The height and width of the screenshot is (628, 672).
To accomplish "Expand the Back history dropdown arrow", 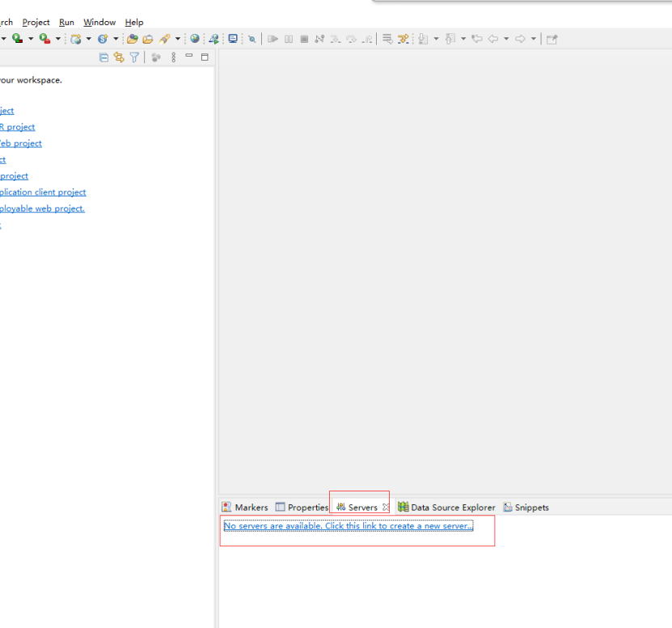I will (x=506, y=39).
